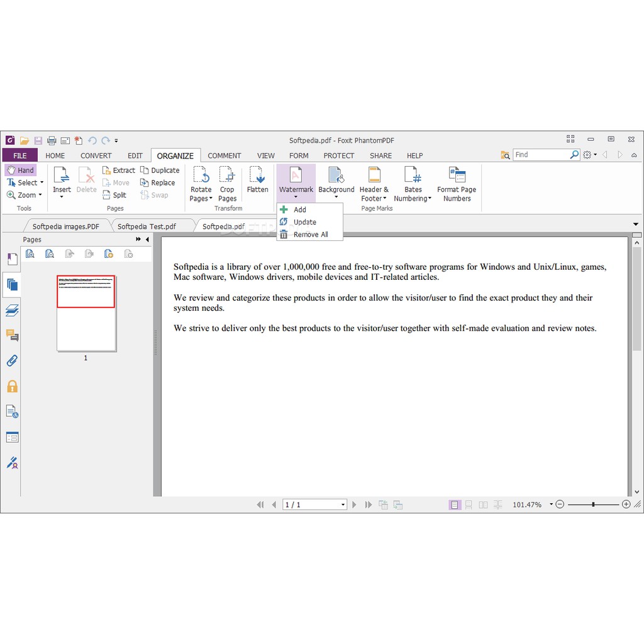Click Format Page Numbers
Viewport: 644px width, 644px height.
(x=457, y=184)
